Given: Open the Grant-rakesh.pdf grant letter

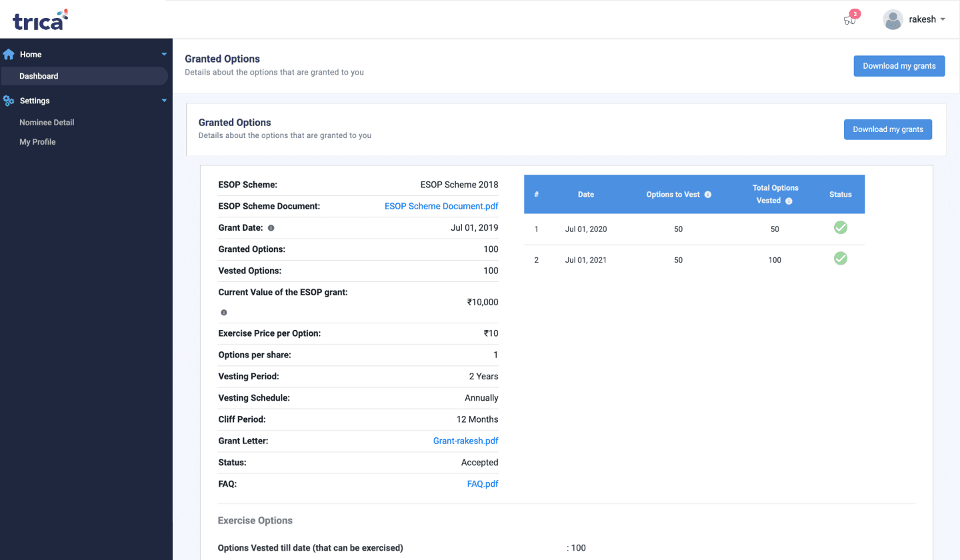Looking at the screenshot, I should (465, 441).
